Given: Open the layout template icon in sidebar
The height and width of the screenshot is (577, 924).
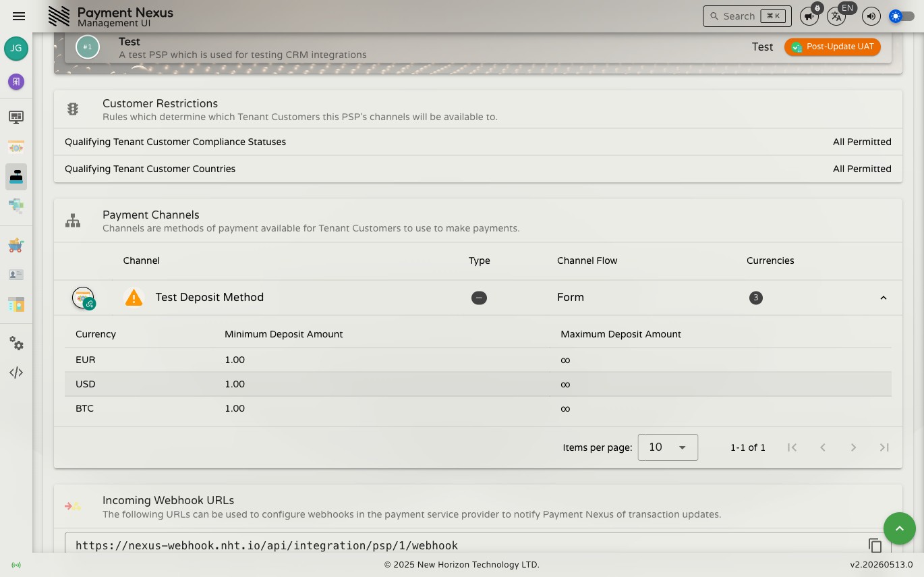Looking at the screenshot, I should [16, 304].
